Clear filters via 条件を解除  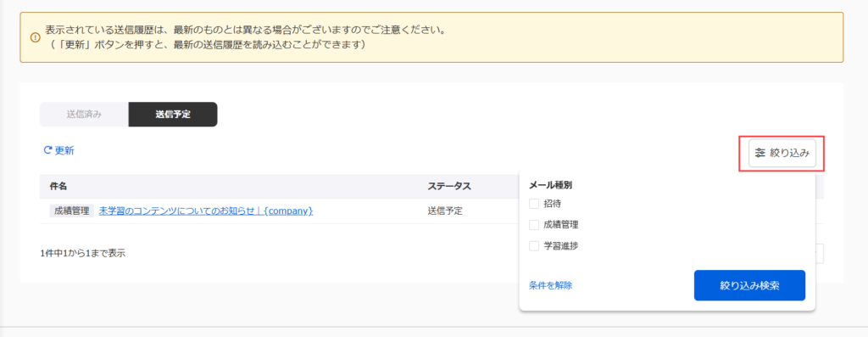(x=550, y=285)
